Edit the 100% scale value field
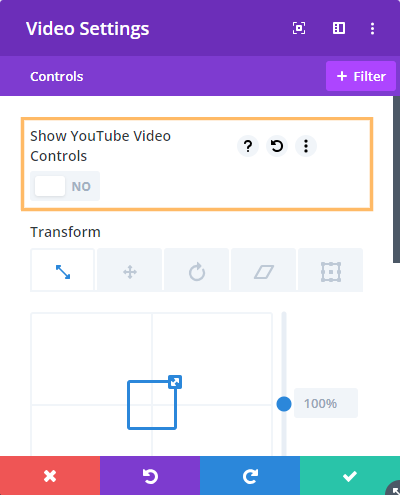400x495 pixels. (x=326, y=403)
